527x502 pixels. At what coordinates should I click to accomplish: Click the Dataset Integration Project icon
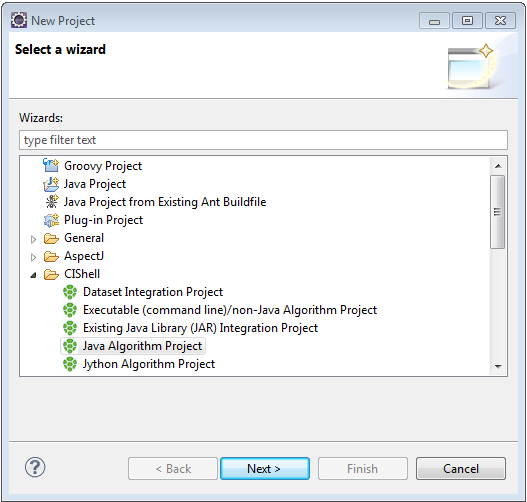(70, 292)
